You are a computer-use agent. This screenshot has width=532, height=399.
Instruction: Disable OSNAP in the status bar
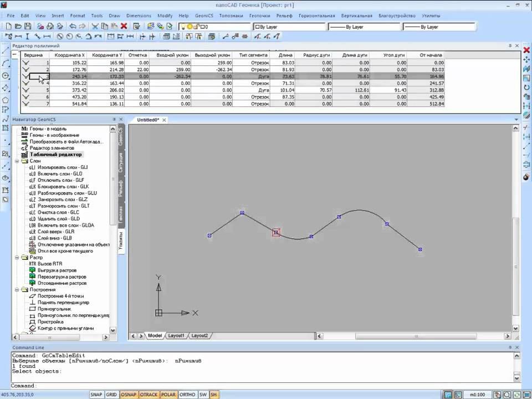[129, 395]
